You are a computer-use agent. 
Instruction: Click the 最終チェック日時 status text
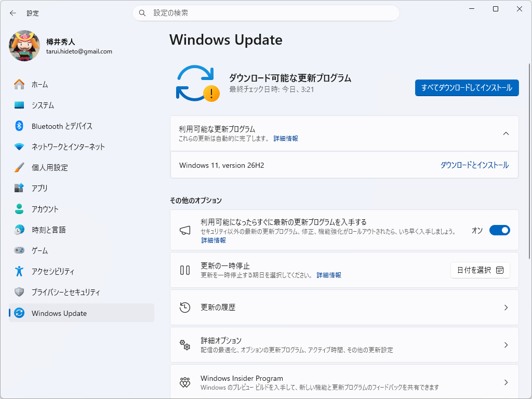pyautogui.click(x=271, y=89)
